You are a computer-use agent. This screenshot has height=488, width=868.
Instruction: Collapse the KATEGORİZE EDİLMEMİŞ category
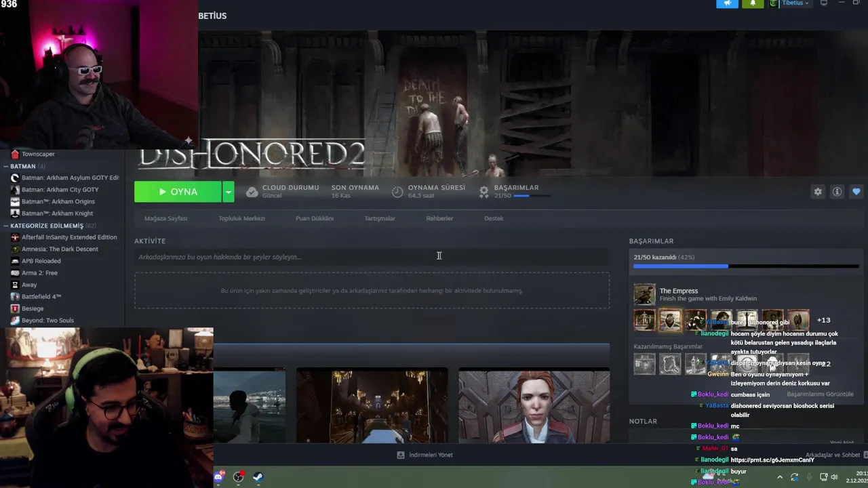(x=5, y=226)
